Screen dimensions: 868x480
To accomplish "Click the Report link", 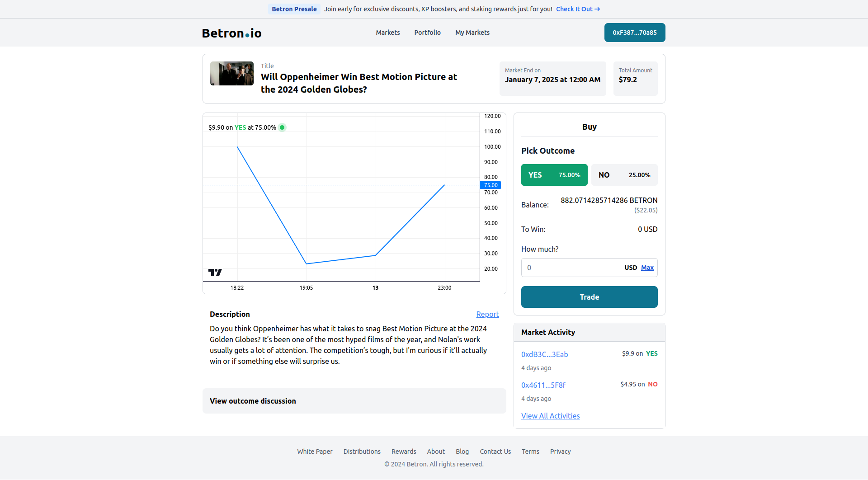I will (x=487, y=314).
